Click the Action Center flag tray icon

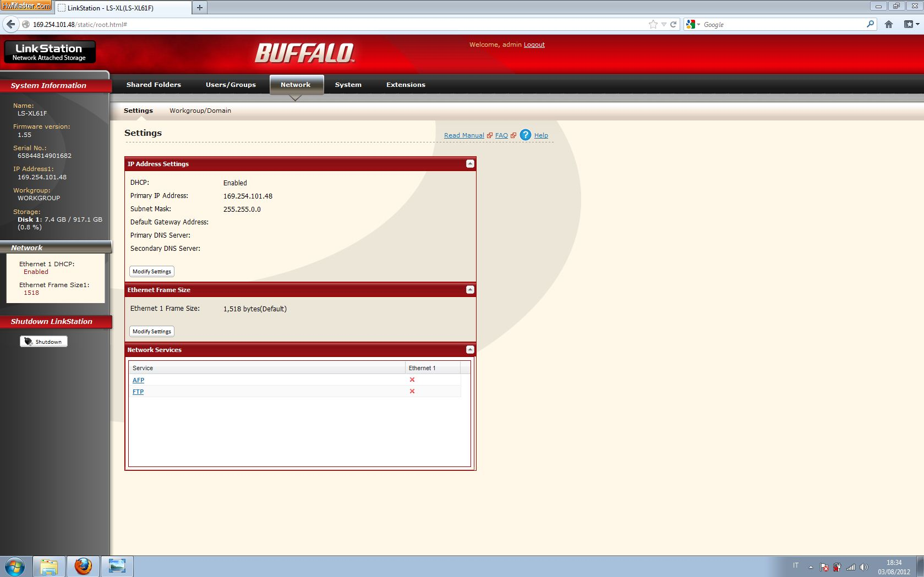824,567
